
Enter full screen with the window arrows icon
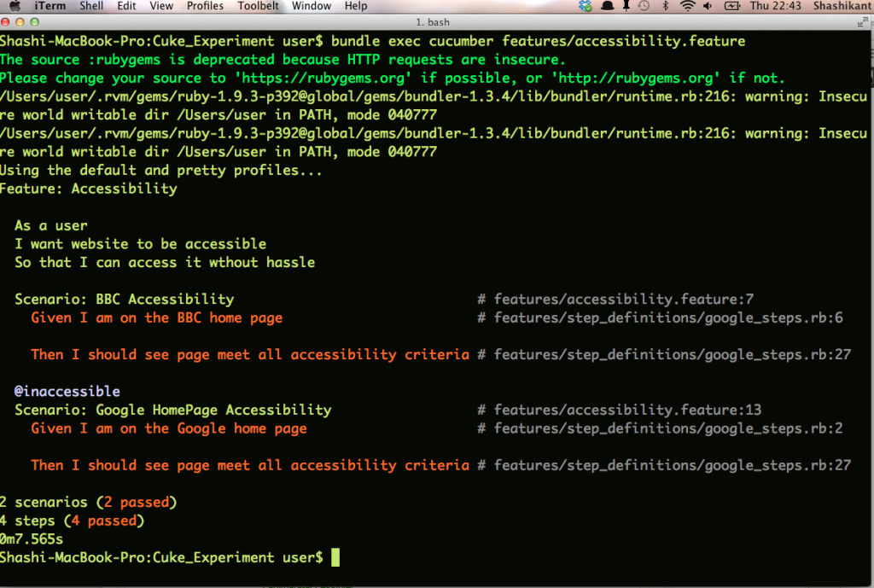[863, 22]
